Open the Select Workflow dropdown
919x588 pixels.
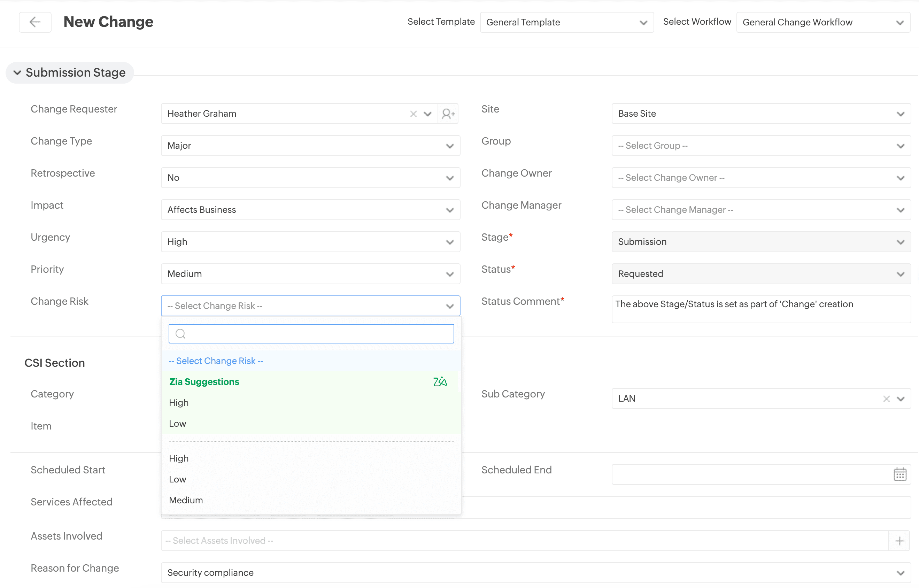click(x=823, y=22)
